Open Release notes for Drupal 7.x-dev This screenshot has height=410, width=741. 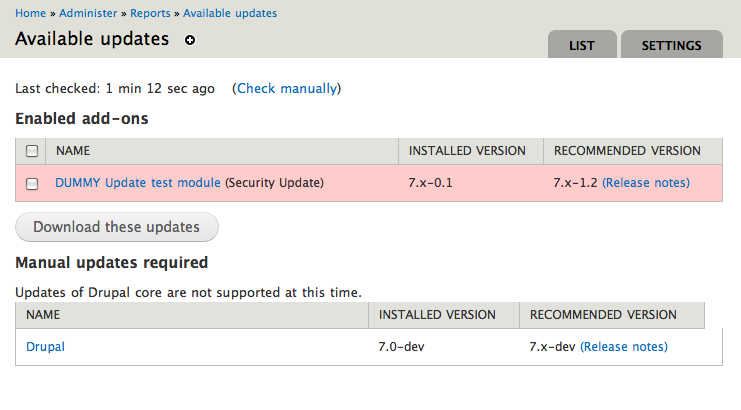point(624,347)
